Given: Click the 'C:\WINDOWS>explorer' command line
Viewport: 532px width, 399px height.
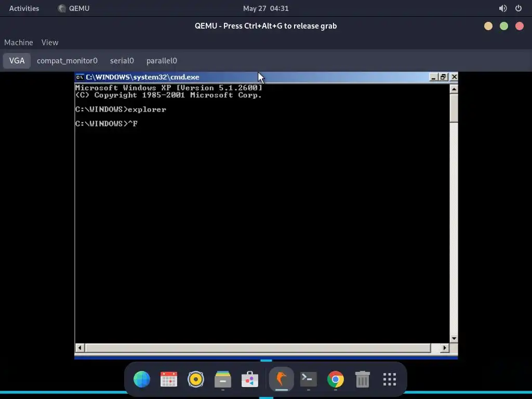Looking at the screenshot, I should click(121, 110).
